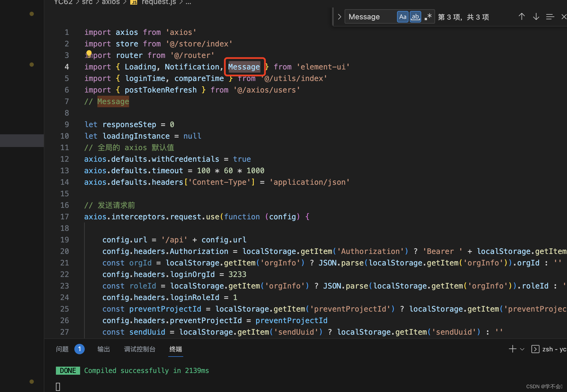Expand replace field with chevron

339,17
